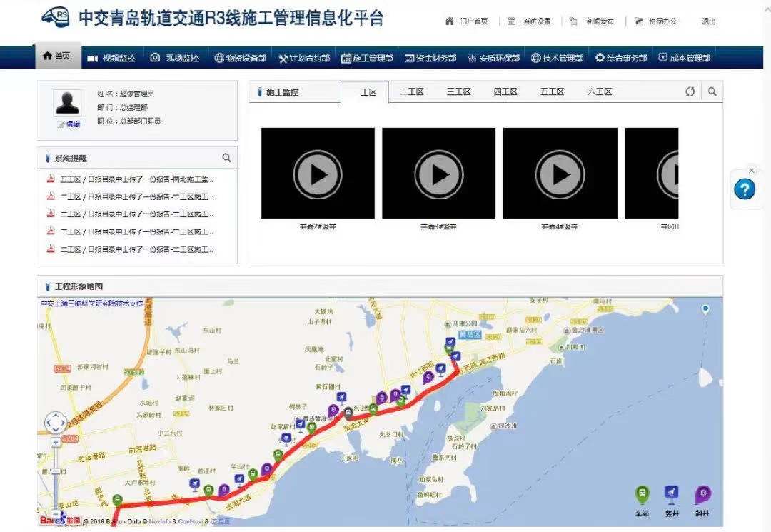Play the first surveillance video
The image size is (771, 532).
click(x=319, y=173)
